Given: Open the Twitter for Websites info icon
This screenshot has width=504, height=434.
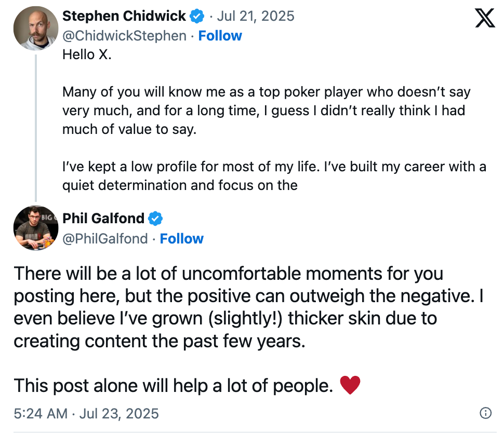Looking at the screenshot, I should point(485,413).
